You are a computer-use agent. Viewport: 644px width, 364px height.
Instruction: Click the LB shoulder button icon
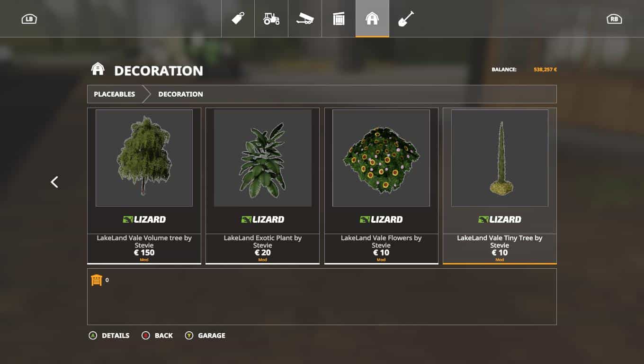(x=29, y=19)
